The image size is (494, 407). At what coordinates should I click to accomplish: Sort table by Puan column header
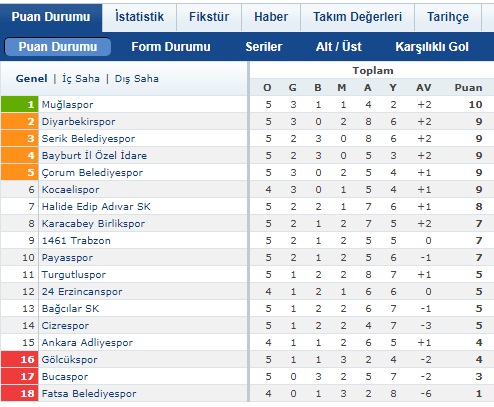click(468, 88)
